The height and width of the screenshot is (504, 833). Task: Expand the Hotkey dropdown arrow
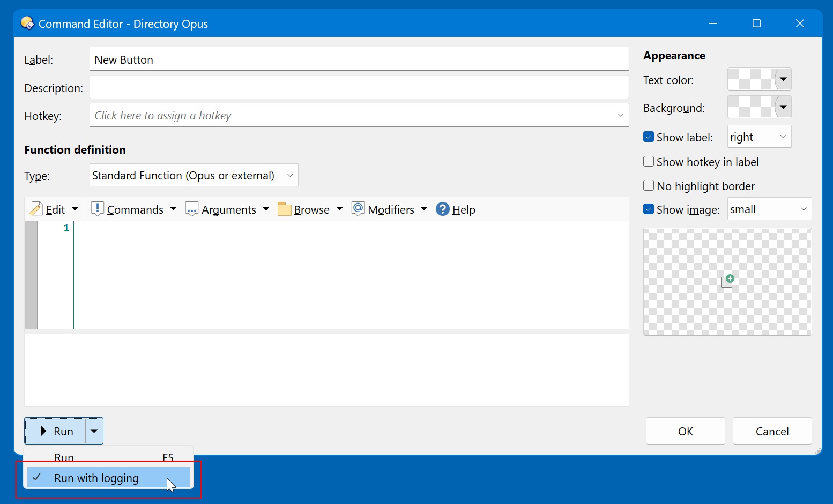pos(620,115)
